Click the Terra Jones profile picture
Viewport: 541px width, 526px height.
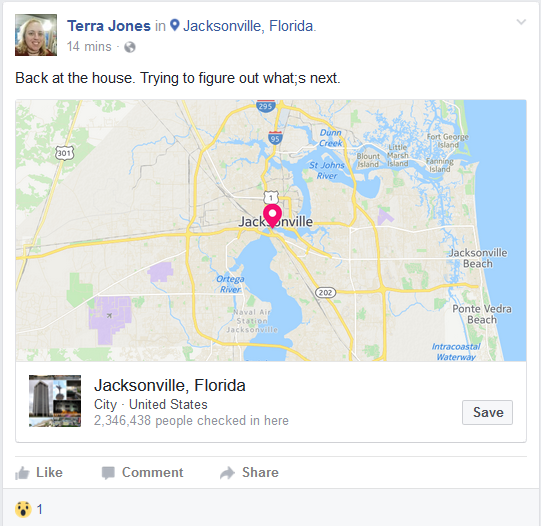(x=36, y=35)
